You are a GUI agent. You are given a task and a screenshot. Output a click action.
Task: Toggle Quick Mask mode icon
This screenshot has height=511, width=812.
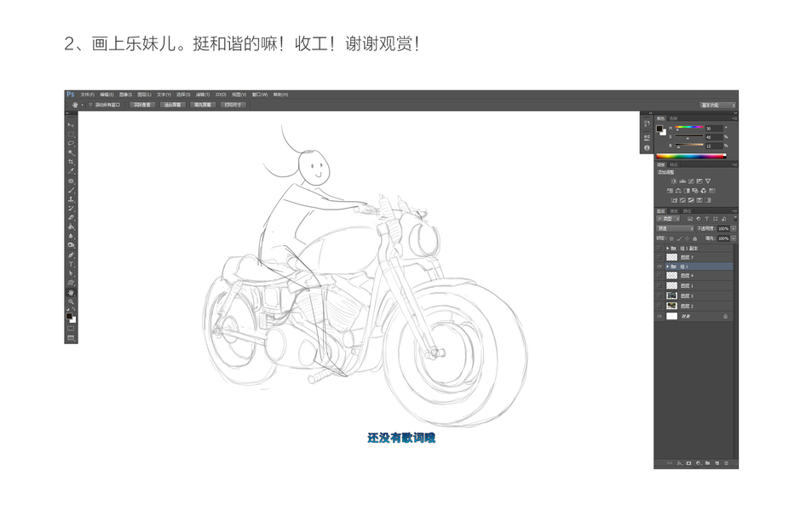coord(71,328)
